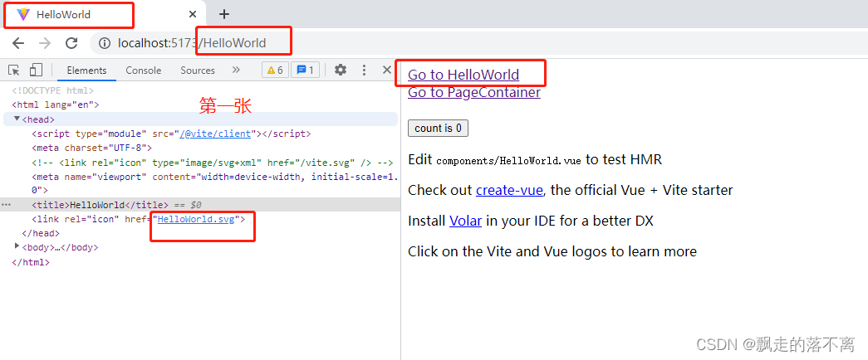Show more DevTools tabs chevron
The height and width of the screenshot is (360, 868).
(x=236, y=70)
